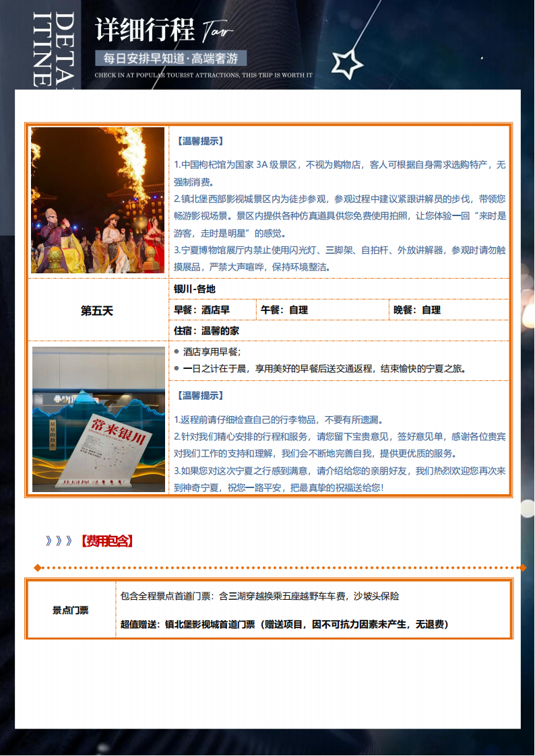Click the 晚餐：自理 cell
The height and width of the screenshot is (756, 535).
tap(449, 310)
